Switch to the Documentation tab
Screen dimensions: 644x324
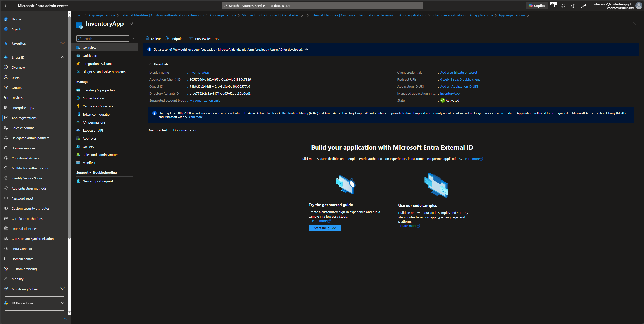pos(185,130)
